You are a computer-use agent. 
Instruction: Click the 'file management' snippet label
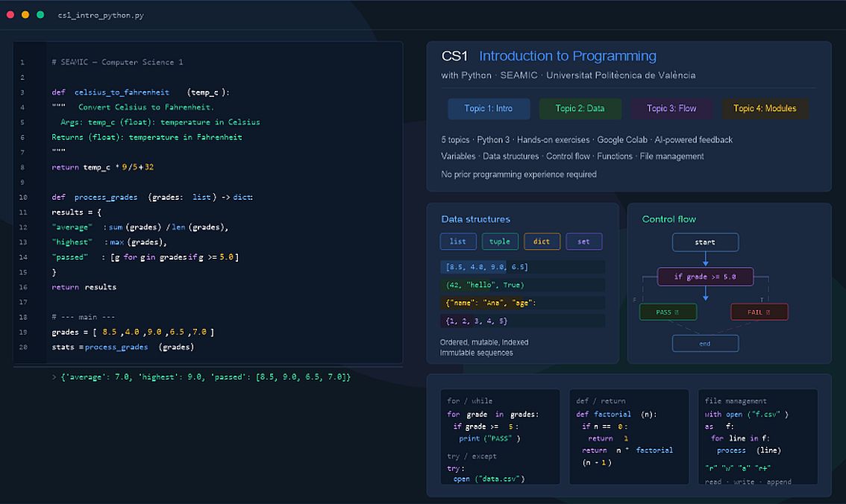coord(736,401)
